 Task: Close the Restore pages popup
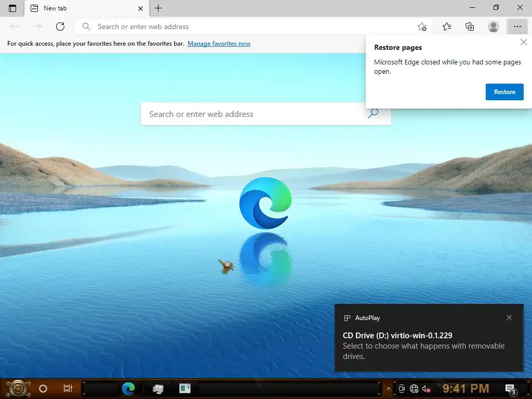(x=524, y=42)
